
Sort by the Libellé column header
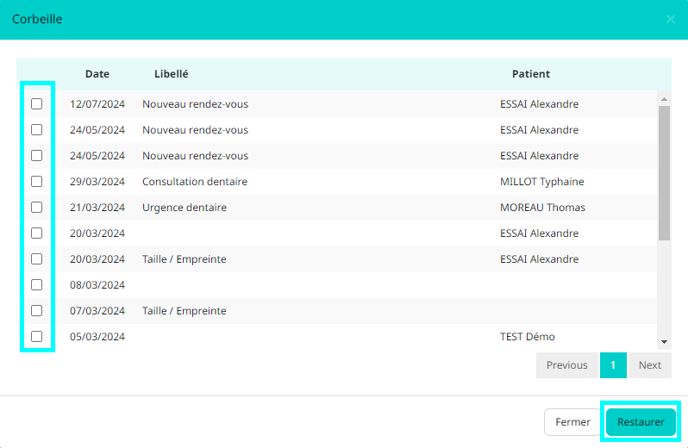tap(171, 74)
